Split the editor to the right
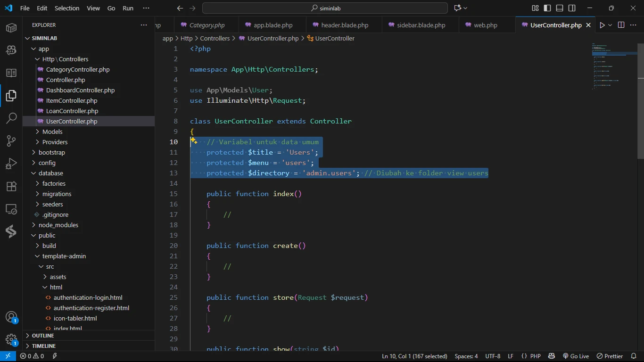 [x=621, y=25]
